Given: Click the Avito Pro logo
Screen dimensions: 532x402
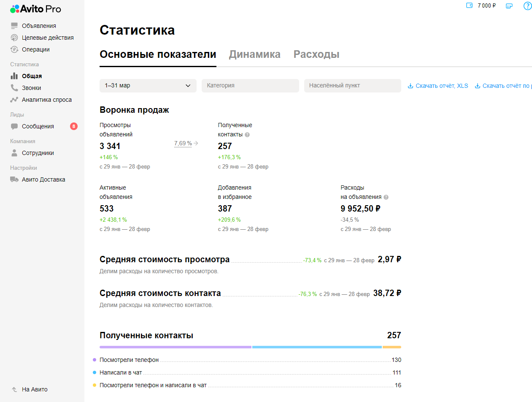Looking at the screenshot, I should 35,9.
